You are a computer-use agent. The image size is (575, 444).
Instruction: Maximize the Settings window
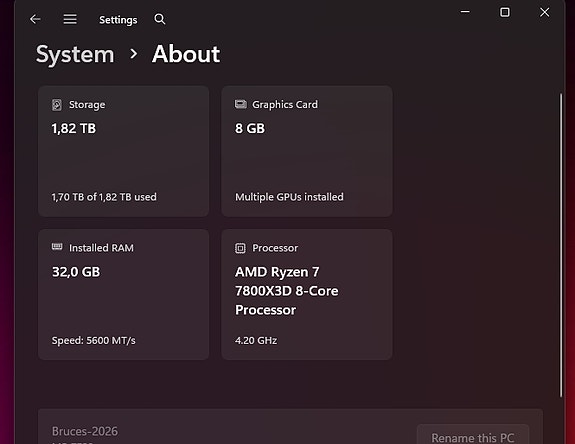tap(505, 12)
